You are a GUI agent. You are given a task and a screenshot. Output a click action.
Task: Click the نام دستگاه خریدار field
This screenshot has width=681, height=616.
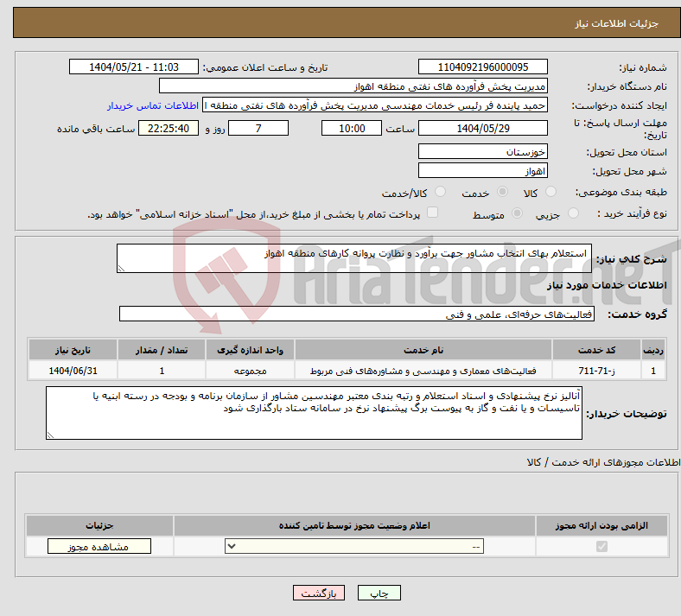[x=353, y=86]
